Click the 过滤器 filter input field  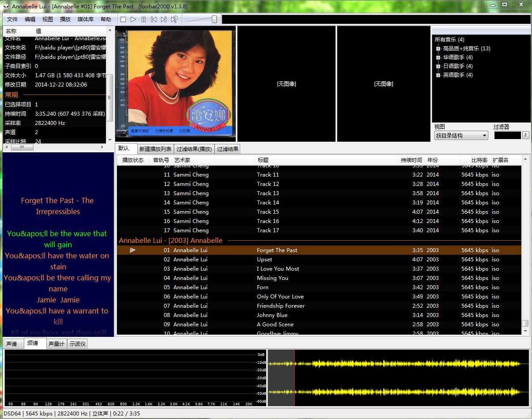[x=507, y=136]
